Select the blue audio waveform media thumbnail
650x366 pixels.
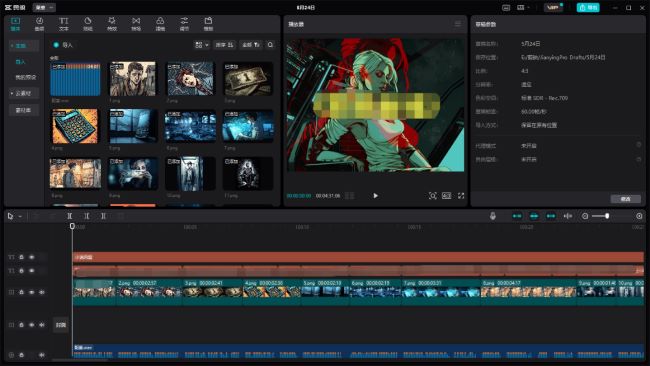pos(75,79)
